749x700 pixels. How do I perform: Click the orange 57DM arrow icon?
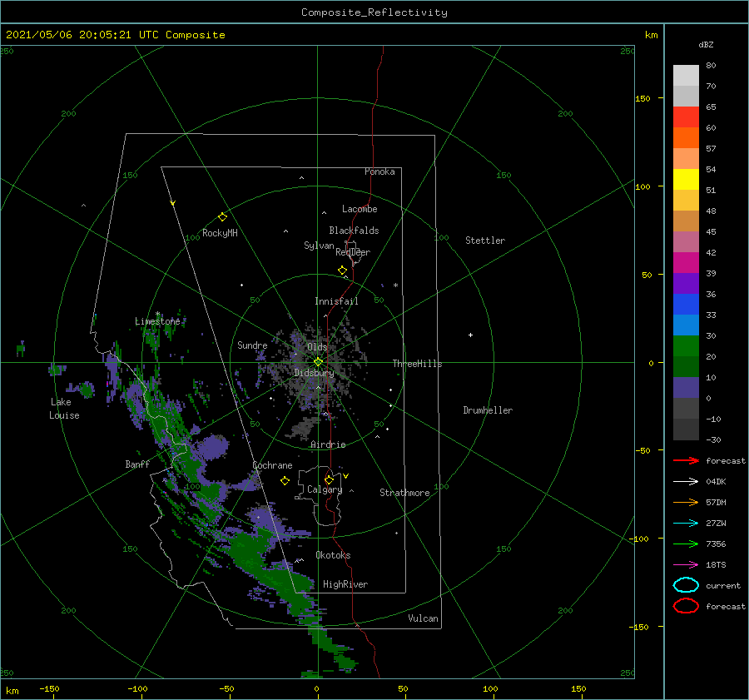pos(686,502)
